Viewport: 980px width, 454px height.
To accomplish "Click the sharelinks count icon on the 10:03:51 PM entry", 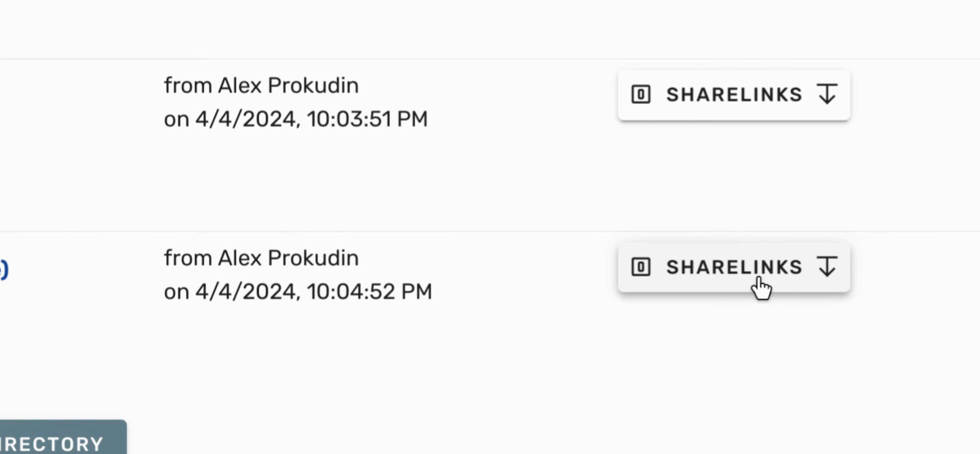I will tap(641, 94).
